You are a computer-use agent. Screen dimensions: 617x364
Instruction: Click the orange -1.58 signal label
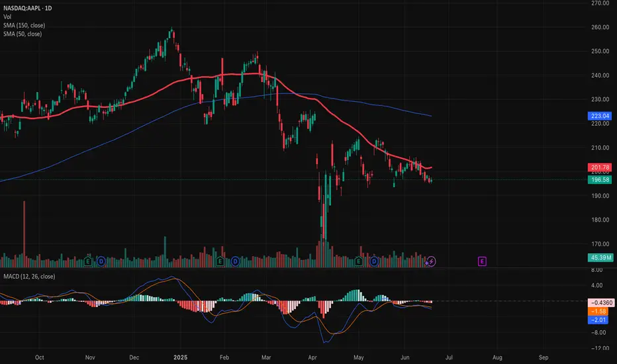click(x=598, y=311)
